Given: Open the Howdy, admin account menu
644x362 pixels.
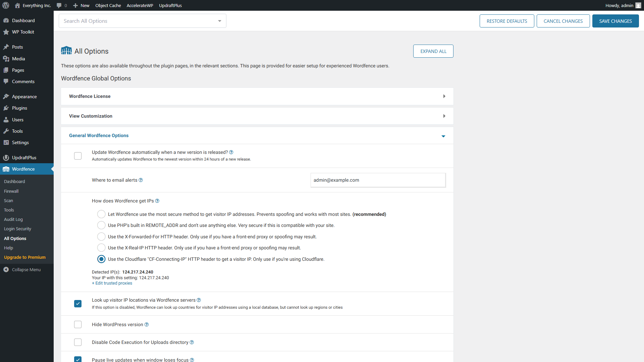Looking at the screenshot, I should coord(623,5).
